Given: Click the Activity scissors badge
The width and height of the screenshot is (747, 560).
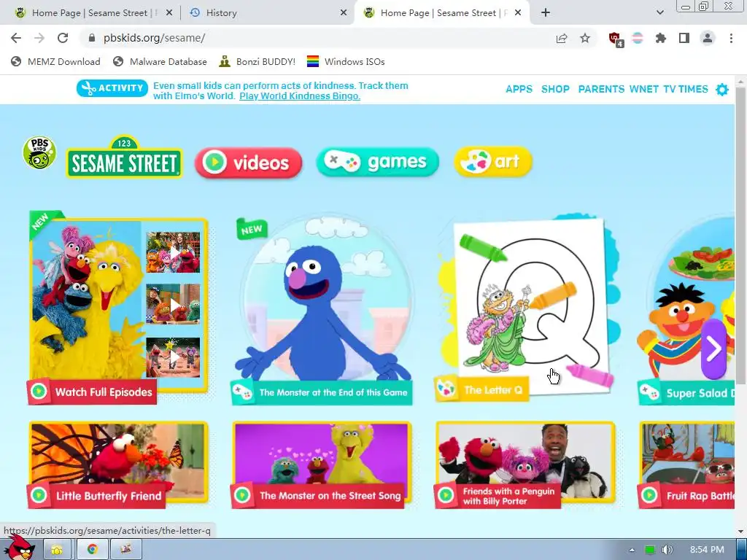Looking at the screenshot, I should tap(112, 88).
